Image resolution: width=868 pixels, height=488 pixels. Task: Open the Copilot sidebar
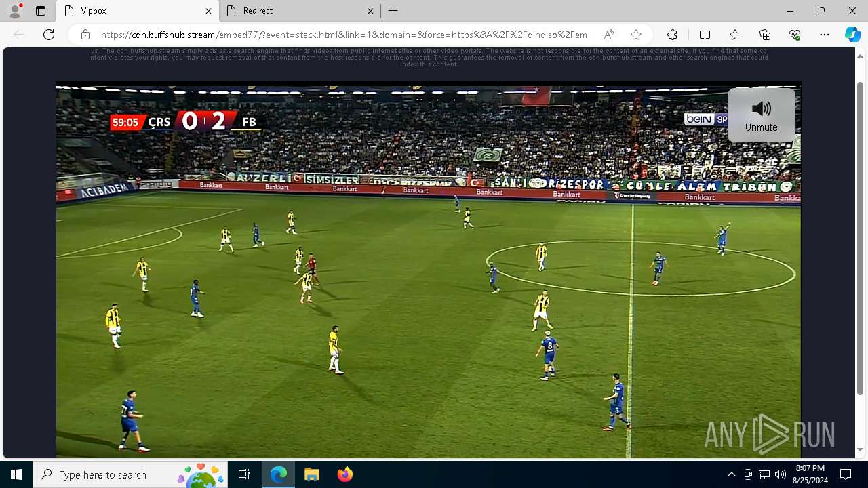pyautogui.click(x=852, y=35)
